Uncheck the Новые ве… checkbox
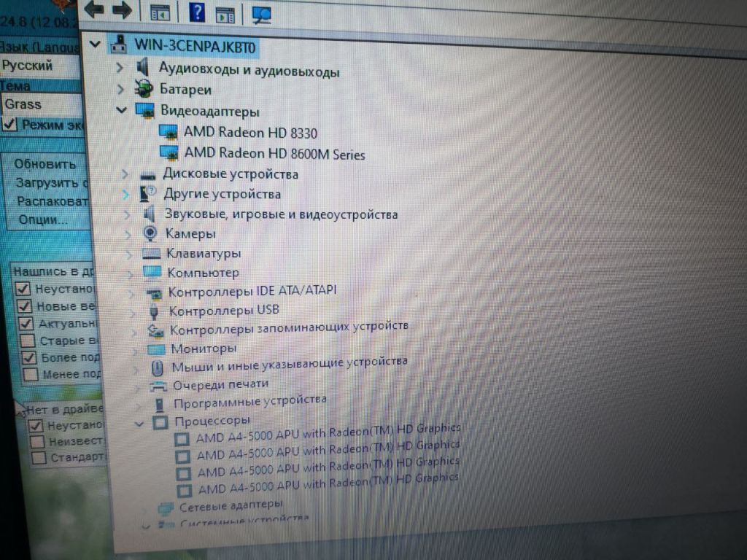This screenshot has height=560, width=747. point(24,306)
